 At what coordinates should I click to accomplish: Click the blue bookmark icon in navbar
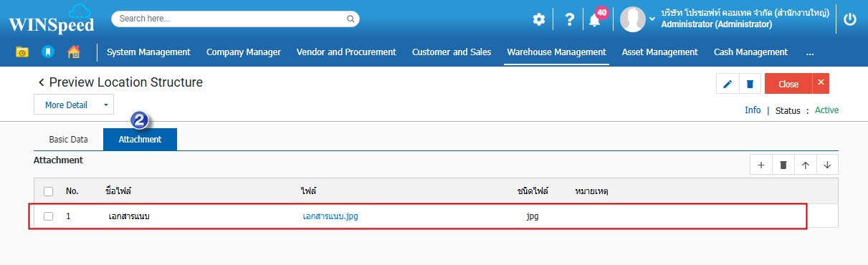point(47,52)
